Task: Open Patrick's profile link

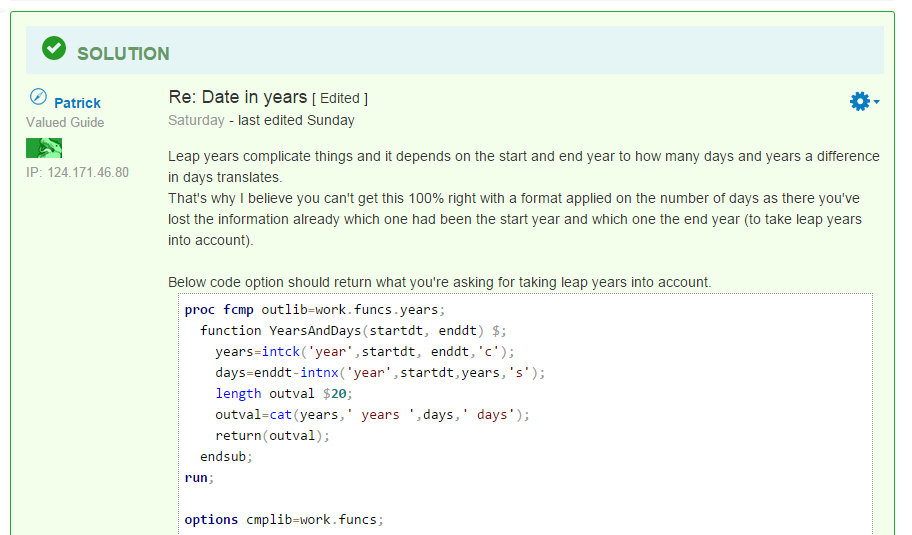Action: coord(77,103)
